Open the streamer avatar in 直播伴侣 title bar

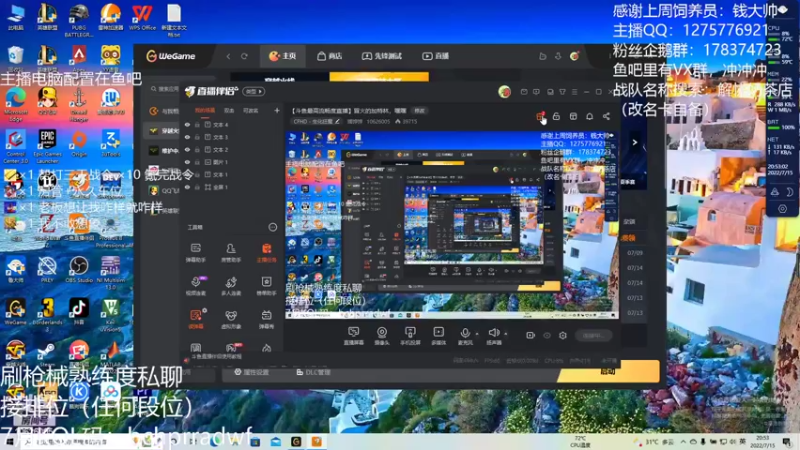(504, 91)
